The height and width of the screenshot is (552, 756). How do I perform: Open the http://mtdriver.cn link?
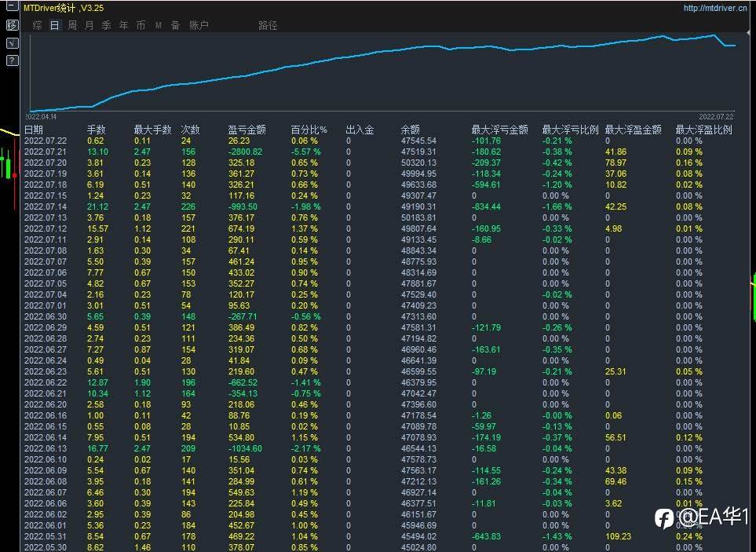click(x=715, y=8)
